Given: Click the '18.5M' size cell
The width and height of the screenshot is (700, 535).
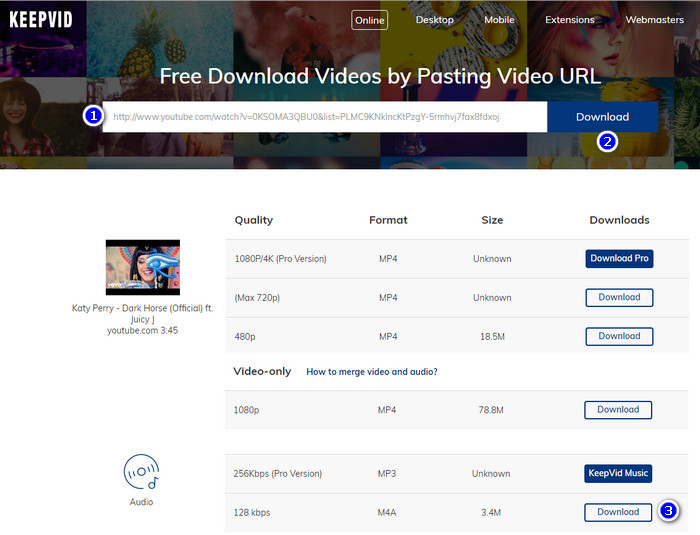Looking at the screenshot, I should point(492,337).
